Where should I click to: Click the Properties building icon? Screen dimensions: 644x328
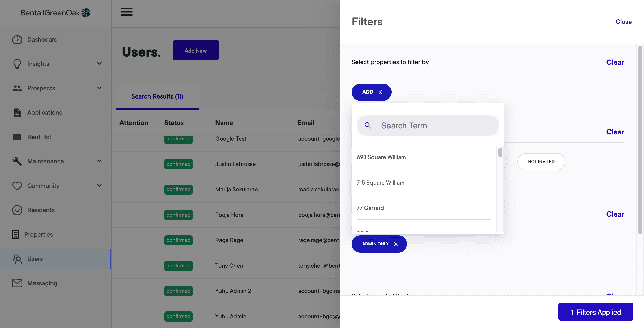point(16,235)
